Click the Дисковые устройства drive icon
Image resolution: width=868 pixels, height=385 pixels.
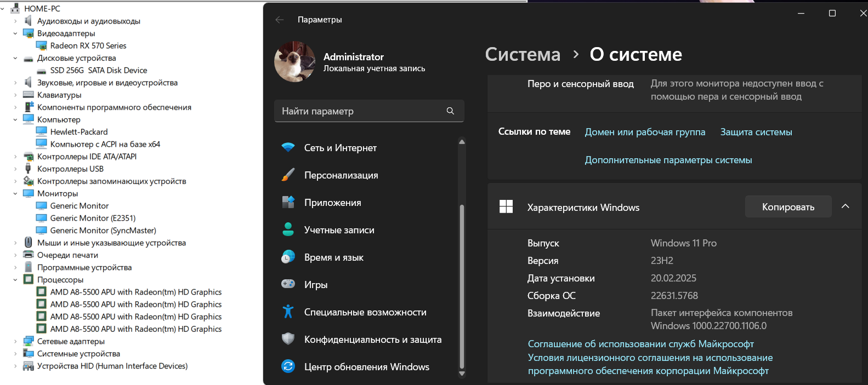coord(29,58)
